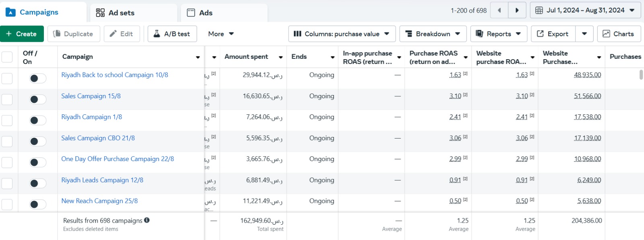Toggle Riyadh Back to school Campaign switch
The height and width of the screenshot is (240, 644).
[x=38, y=78]
